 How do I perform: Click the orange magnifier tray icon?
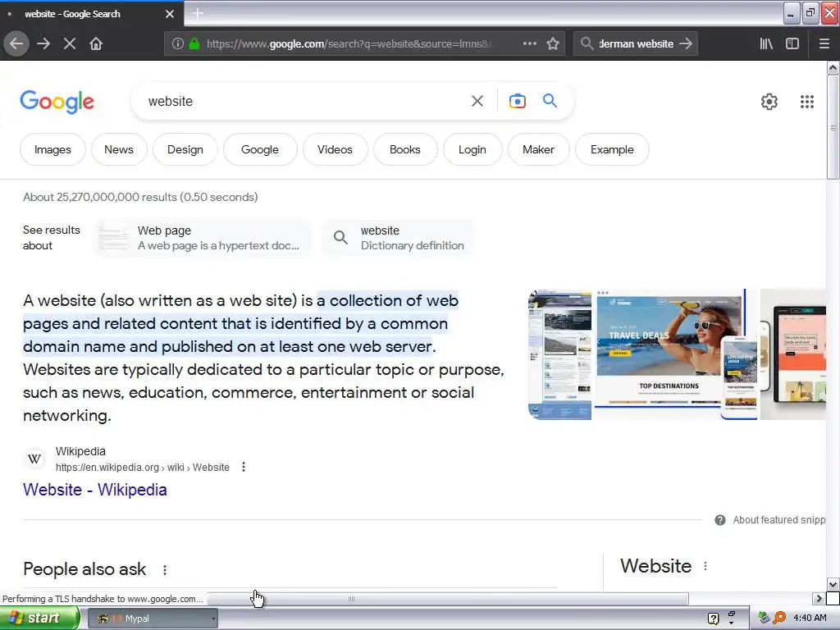tap(779, 619)
